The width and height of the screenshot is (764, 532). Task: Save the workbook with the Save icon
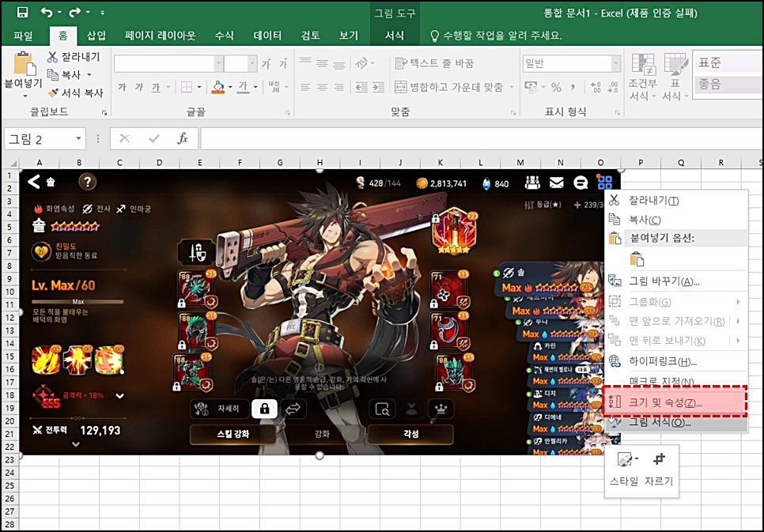[x=22, y=12]
